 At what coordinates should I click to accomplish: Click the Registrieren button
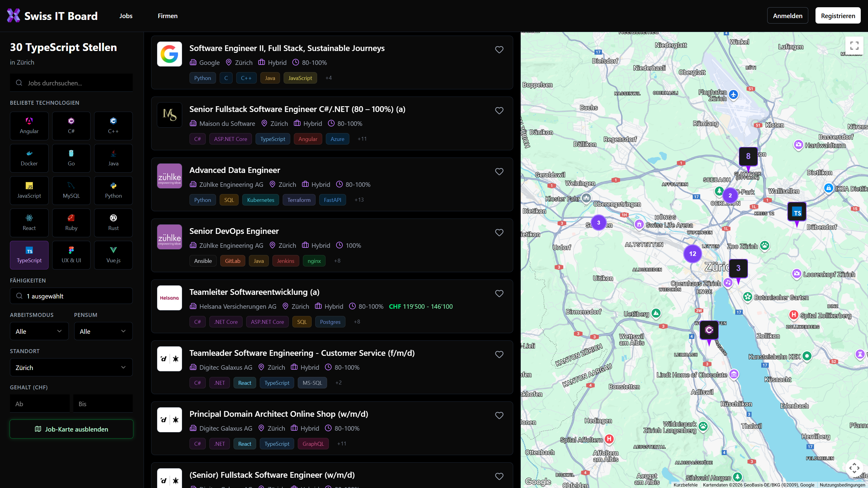coord(838,16)
